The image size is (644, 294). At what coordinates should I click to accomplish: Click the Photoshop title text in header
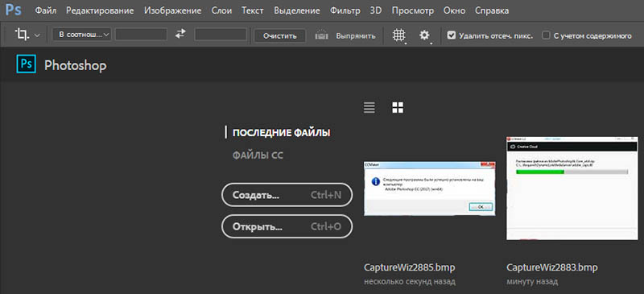pos(76,65)
